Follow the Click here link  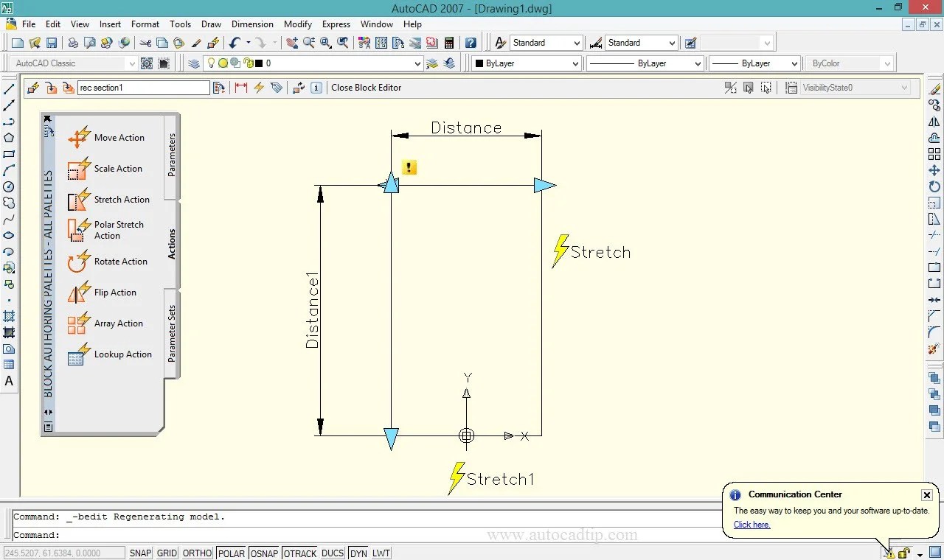[752, 525]
